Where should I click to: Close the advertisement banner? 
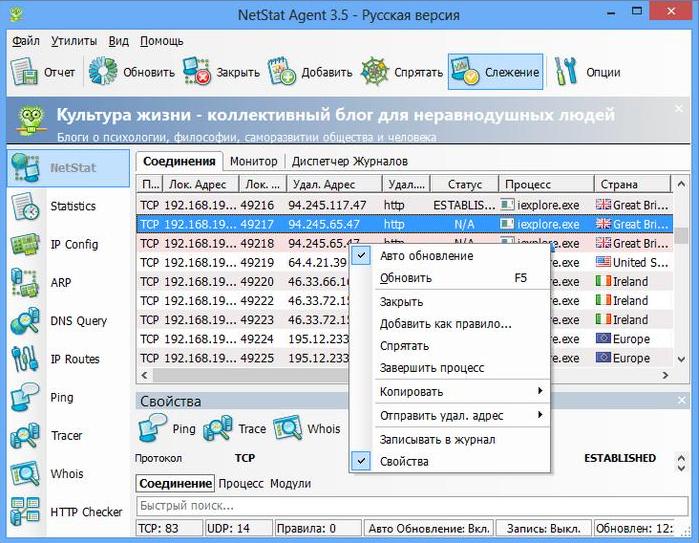678,109
